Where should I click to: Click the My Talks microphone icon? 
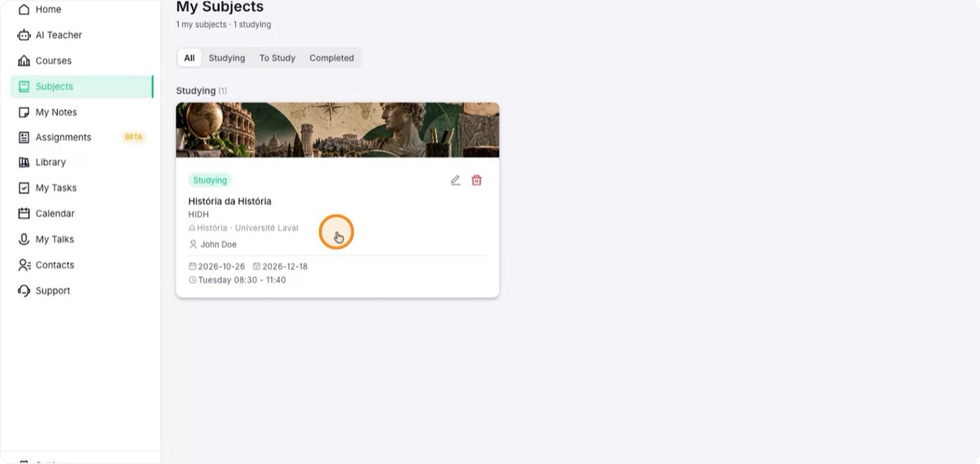24,239
